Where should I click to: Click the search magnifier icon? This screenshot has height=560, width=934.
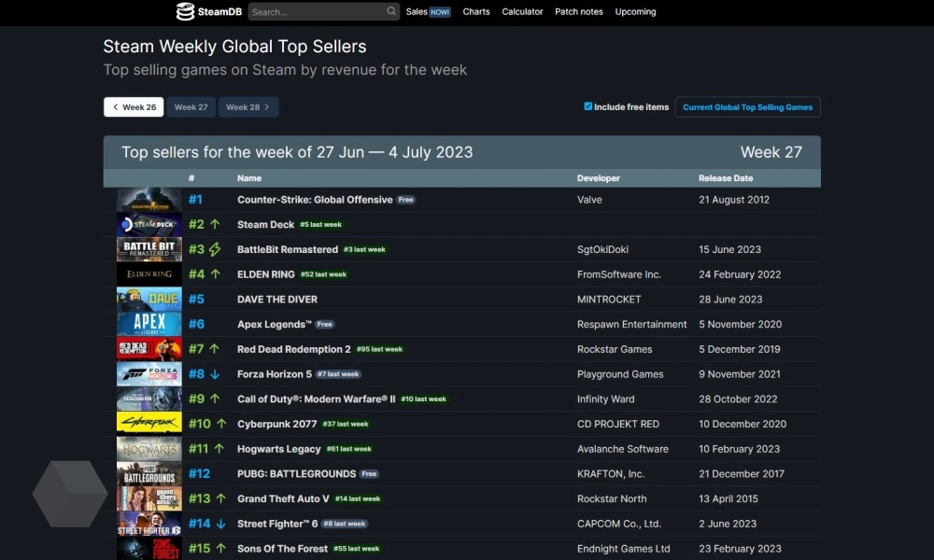click(391, 12)
